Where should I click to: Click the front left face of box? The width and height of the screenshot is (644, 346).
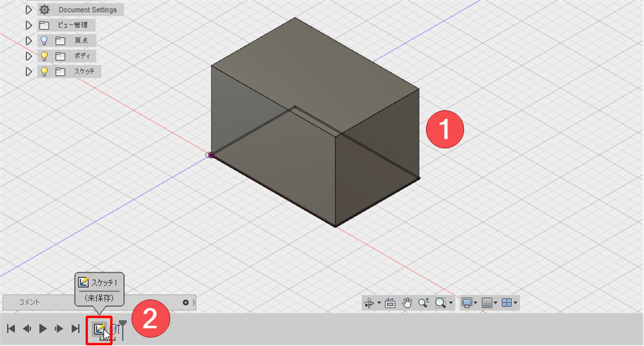pos(273,146)
